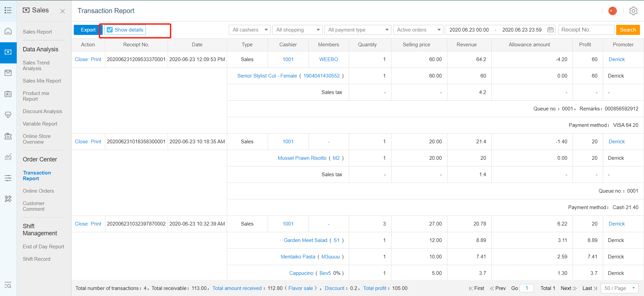Open the box inventory icon in rail
Viewport: 644px width, 296px height.
[8, 73]
